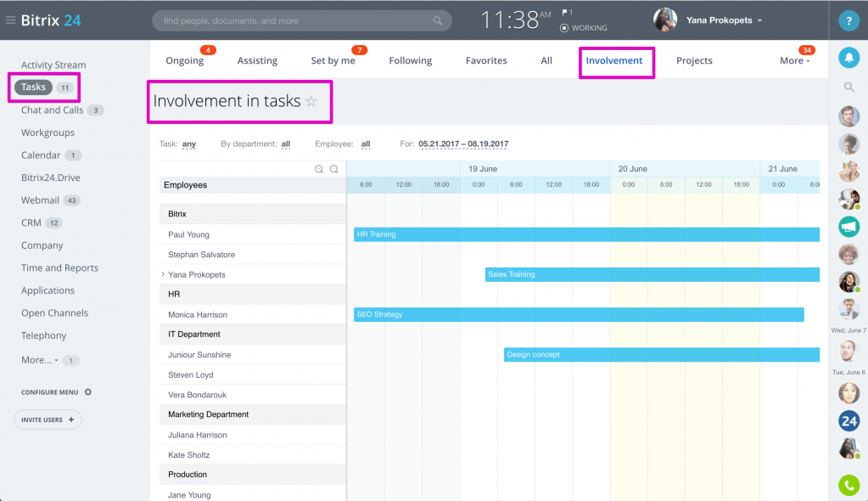Click the Configure Menu link
Screen dimensions: 868x501
click(x=50, y=391)
